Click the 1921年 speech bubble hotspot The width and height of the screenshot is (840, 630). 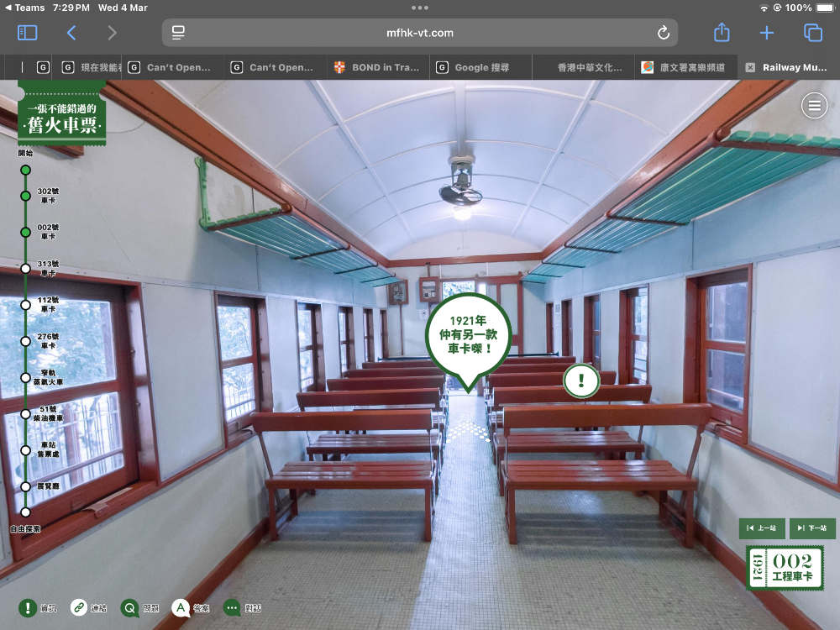[x=468, y=333]
